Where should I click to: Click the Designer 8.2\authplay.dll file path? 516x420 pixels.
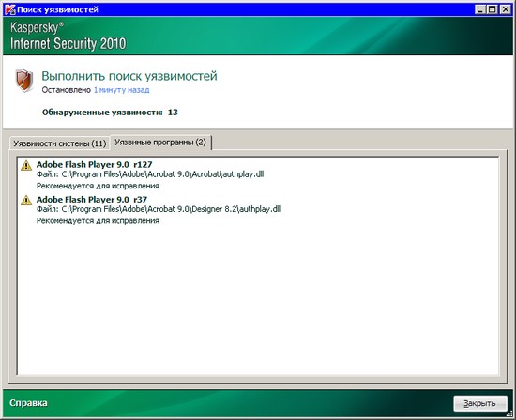(x=159, y=209)
